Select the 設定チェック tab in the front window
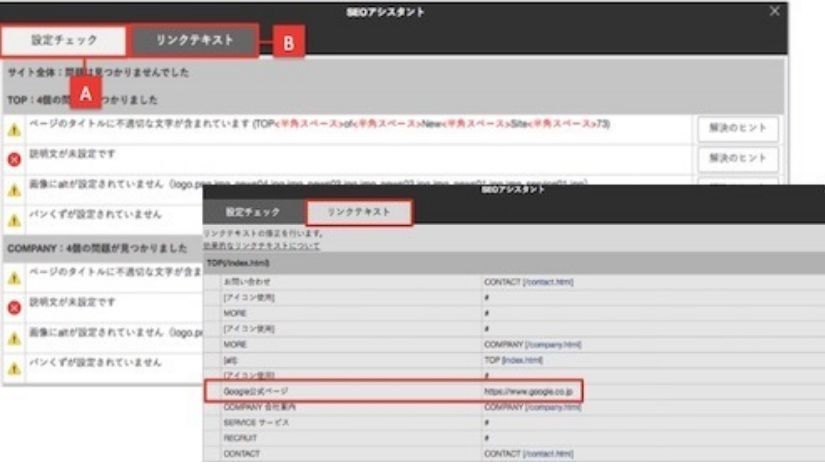 248,213
